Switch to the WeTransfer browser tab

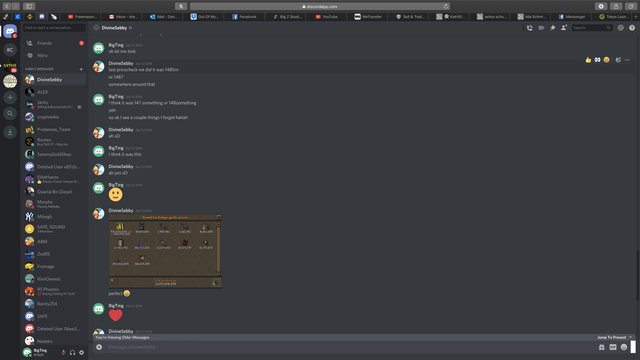point(368,17)
